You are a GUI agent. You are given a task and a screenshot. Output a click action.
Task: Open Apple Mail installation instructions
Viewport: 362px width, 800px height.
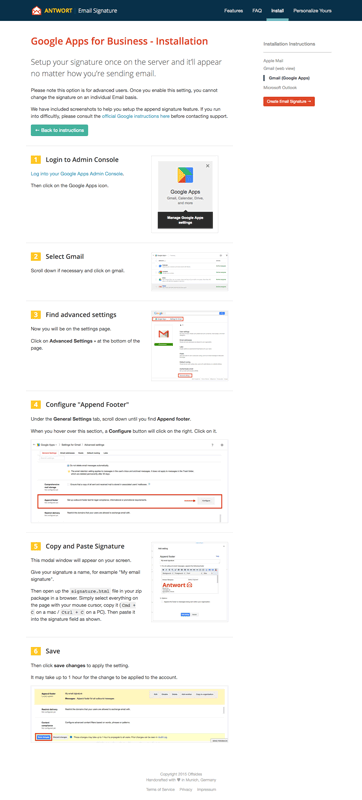pyautogui.click(x=273, y=61)
